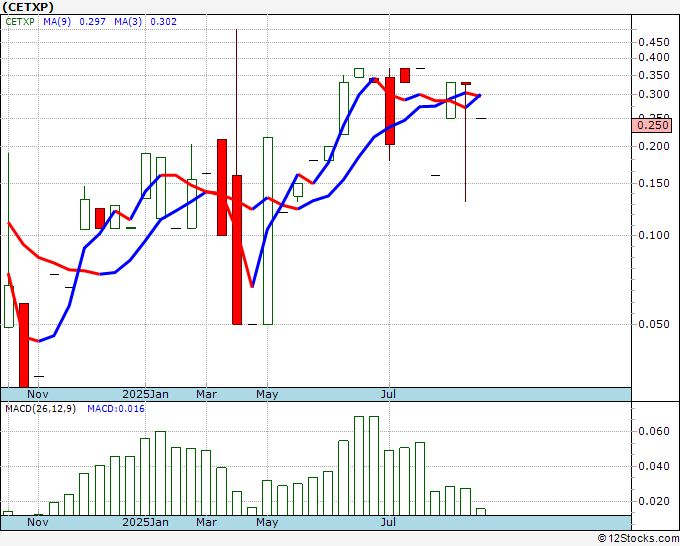Click 2025Jan on the price chart date axis
The height and width of the screenshot is (546, 680).
pos(145,394)
